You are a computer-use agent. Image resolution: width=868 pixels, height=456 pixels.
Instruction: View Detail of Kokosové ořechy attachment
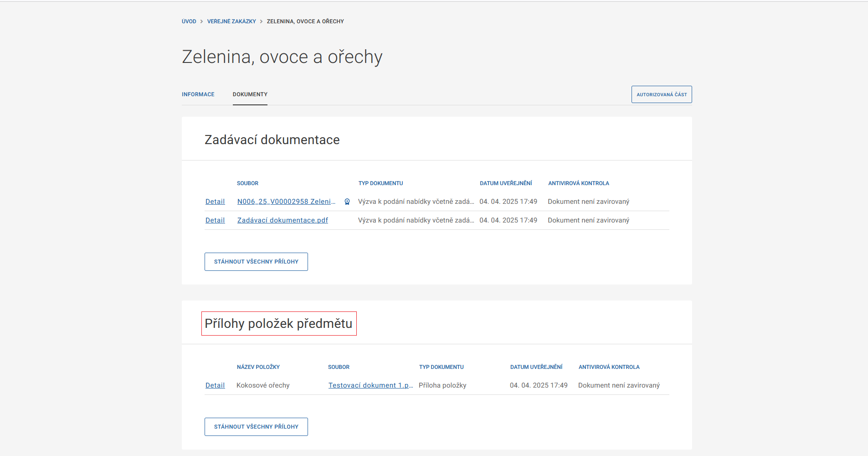pyautogui.click(x=215, y=385)
